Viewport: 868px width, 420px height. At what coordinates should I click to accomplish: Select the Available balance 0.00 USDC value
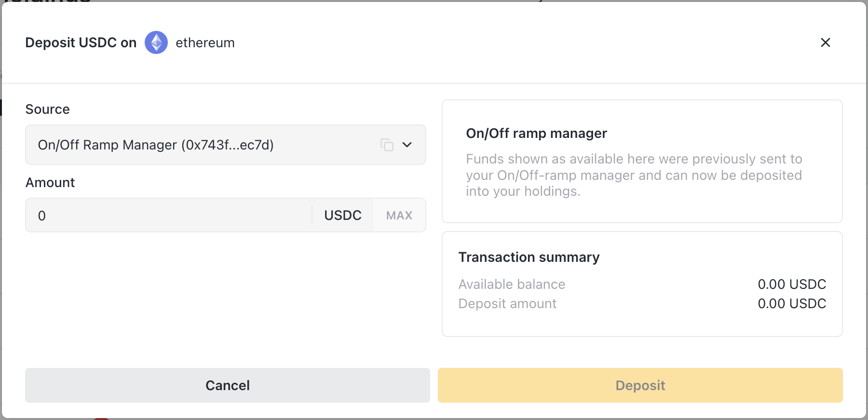point(791,285)
